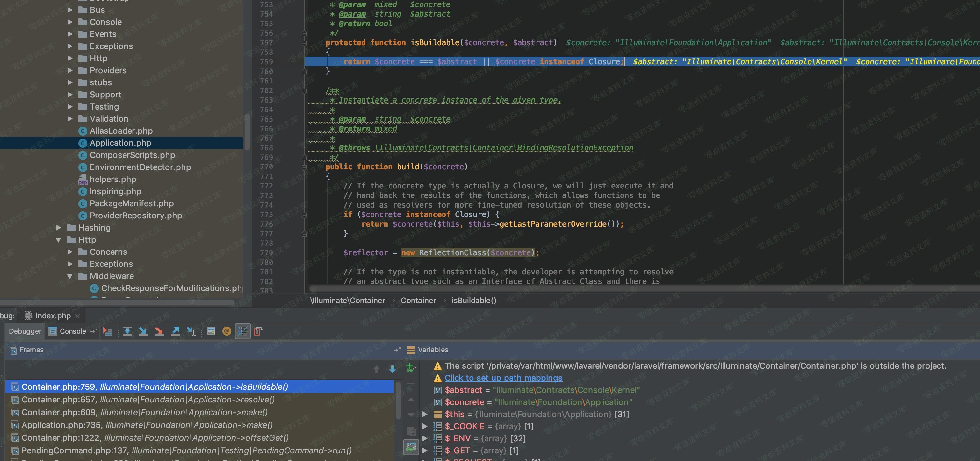The height and width of the screenshot is (461, 980).
Task: Click to set up path mappings link
Action: (x=503, y=378)
